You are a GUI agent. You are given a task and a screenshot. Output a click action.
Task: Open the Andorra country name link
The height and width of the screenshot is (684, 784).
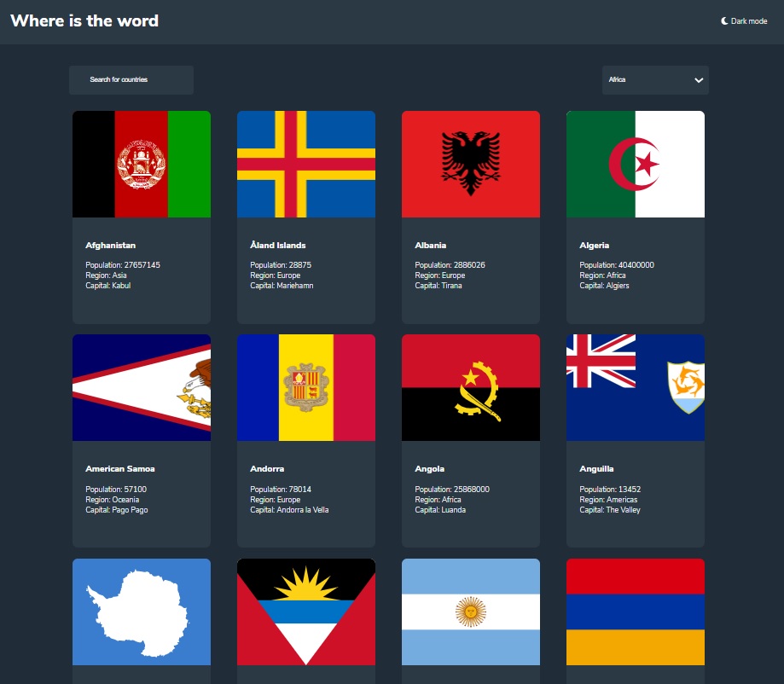coord(265,469)
